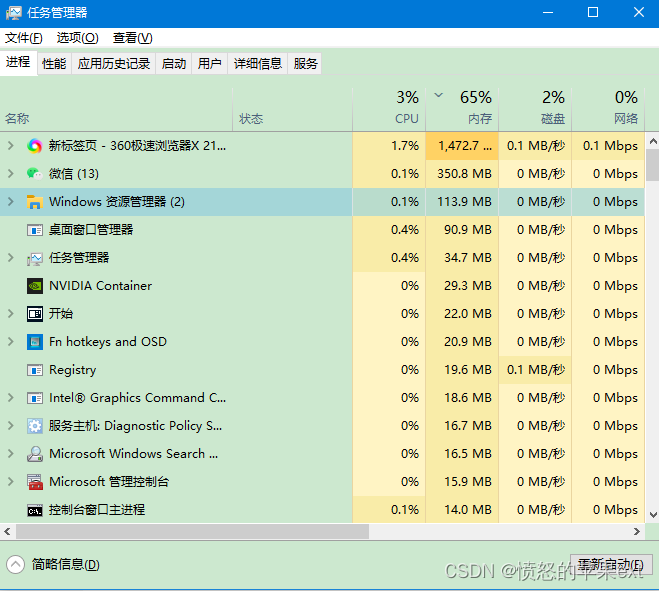Click the scroll right arrow
659x591 pixels.
[x=637, y=532]
